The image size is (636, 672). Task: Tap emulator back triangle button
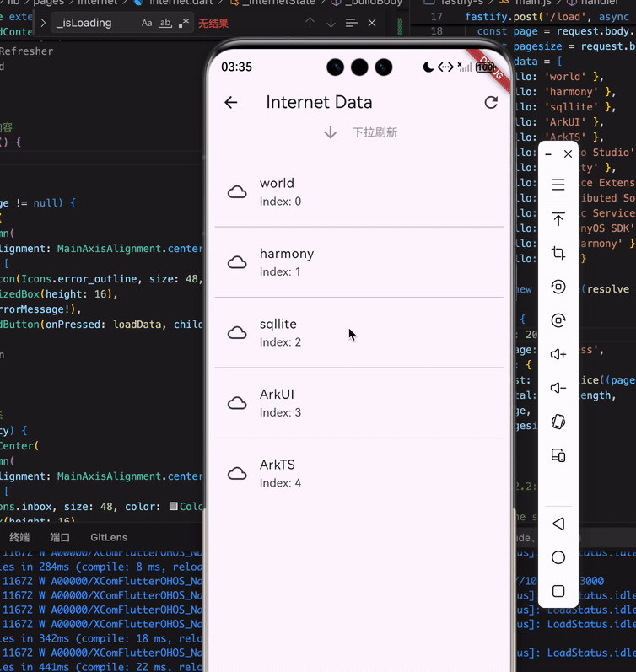558,524
